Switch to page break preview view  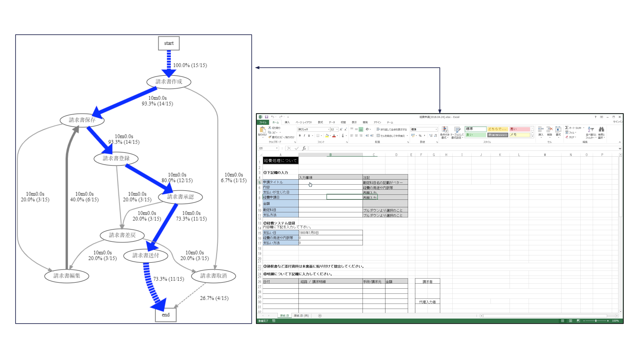[578, 321]
